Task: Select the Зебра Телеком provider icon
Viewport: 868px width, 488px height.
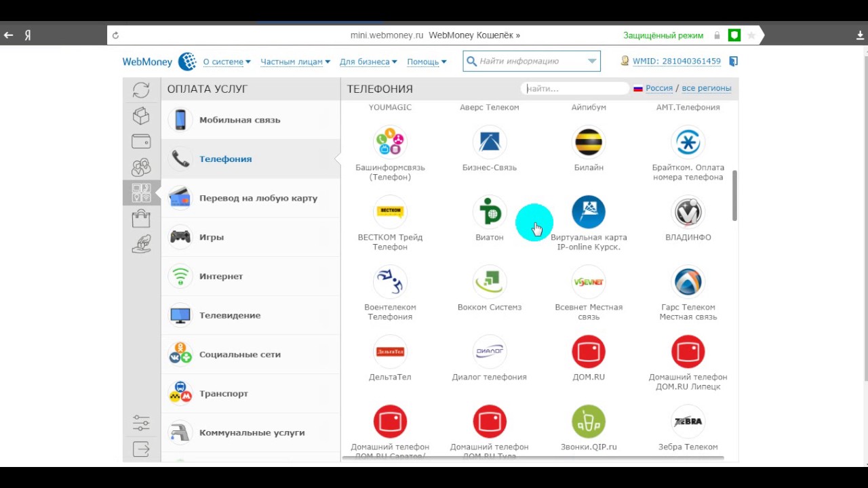Action: pos(688,422)
